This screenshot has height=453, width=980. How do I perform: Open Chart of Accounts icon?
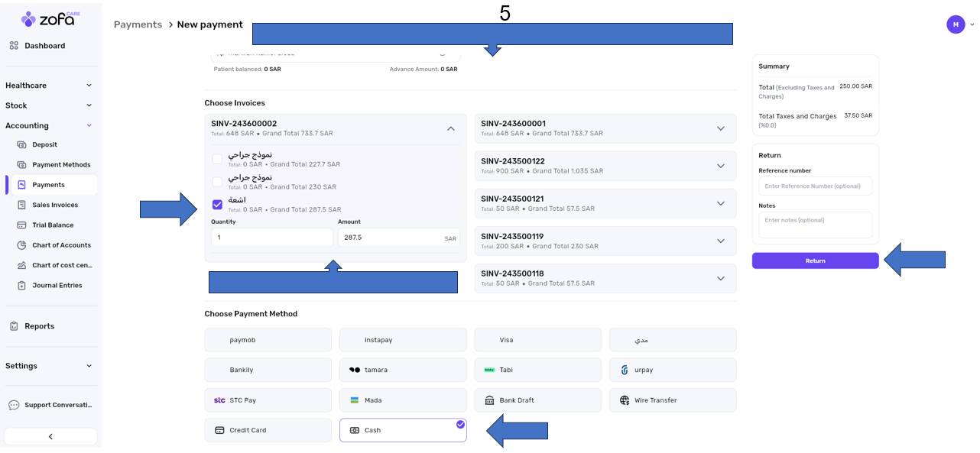21,245
